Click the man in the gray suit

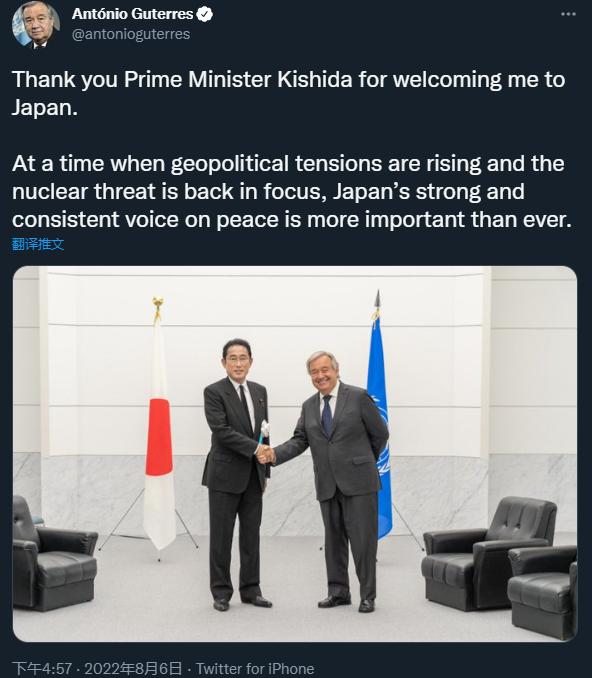coord(337,481)
